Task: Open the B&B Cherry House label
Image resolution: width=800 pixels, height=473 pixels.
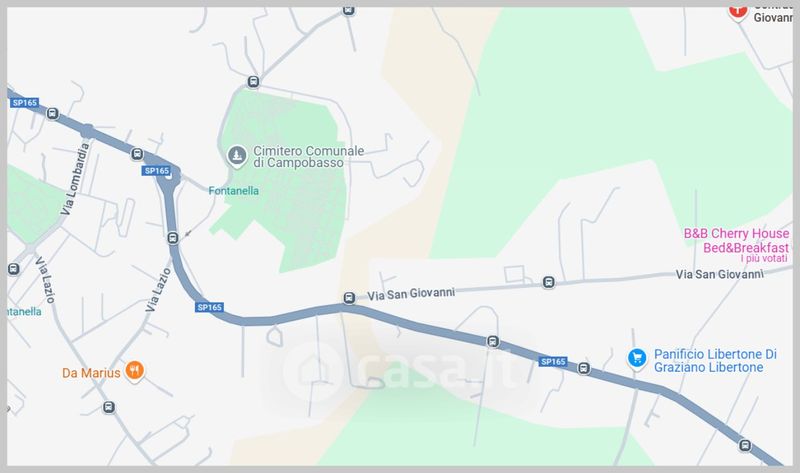Action: pos(736,240)
